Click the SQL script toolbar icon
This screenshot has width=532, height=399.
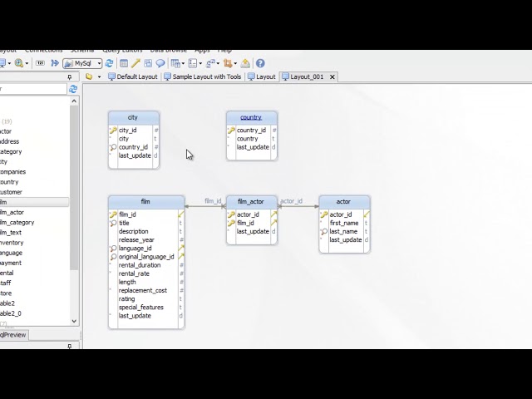[x=210, y=63]
